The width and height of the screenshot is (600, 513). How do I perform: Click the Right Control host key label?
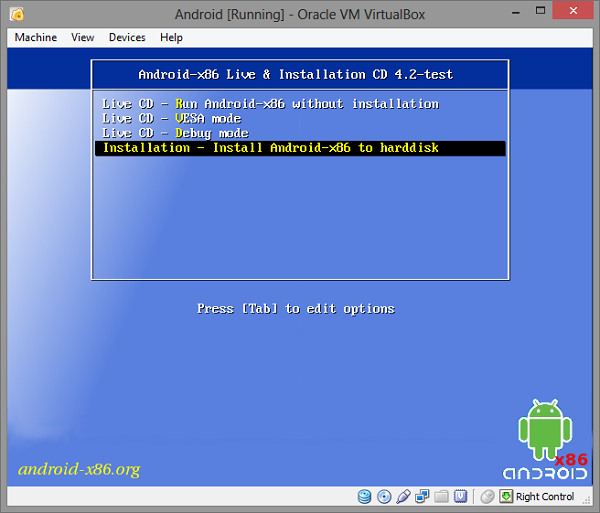[545, 497]
